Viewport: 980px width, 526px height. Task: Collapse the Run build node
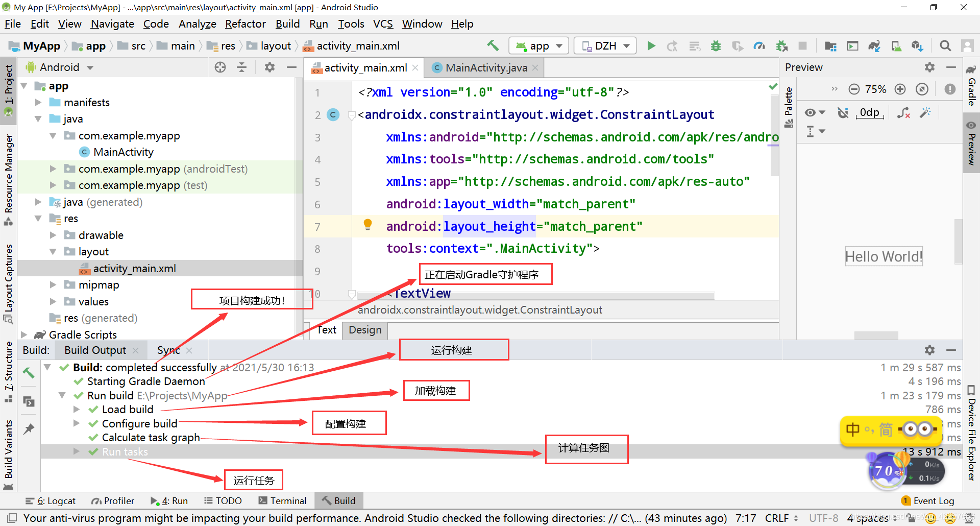coord(62,396)
